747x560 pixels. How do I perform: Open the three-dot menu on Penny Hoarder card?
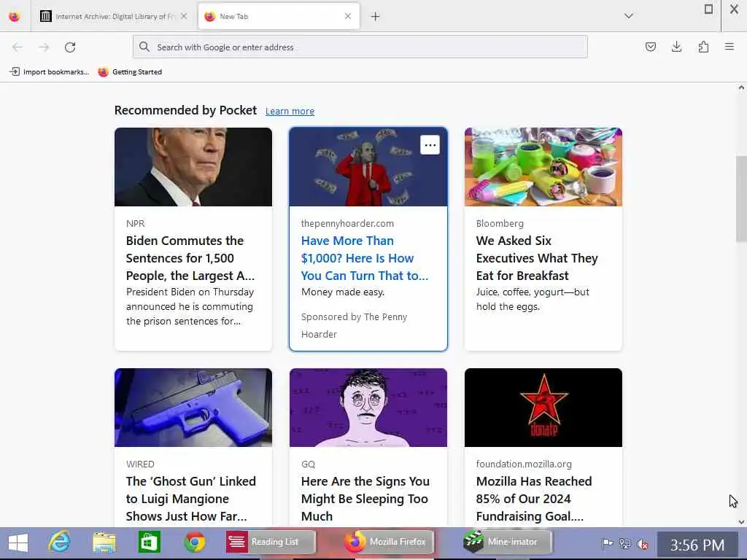(x=430, y=145)
